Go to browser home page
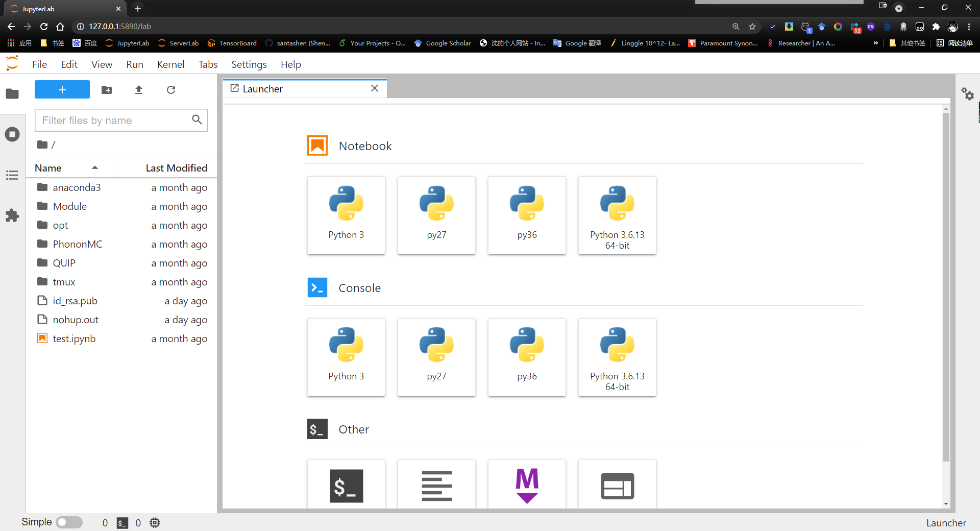Viewport: 980px width, 531px height. tap(60, 27)
